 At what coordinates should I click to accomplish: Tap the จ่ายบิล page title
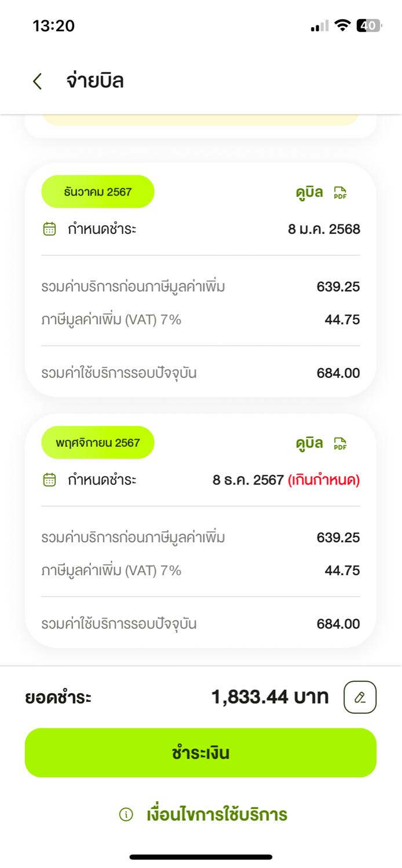tap(95, 81)
